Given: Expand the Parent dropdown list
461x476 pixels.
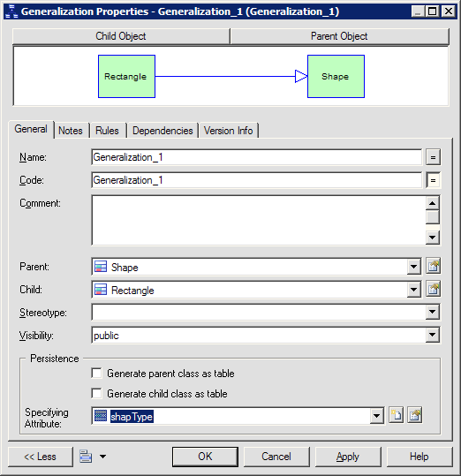Looking at the screenshot, I should [413, 267].
